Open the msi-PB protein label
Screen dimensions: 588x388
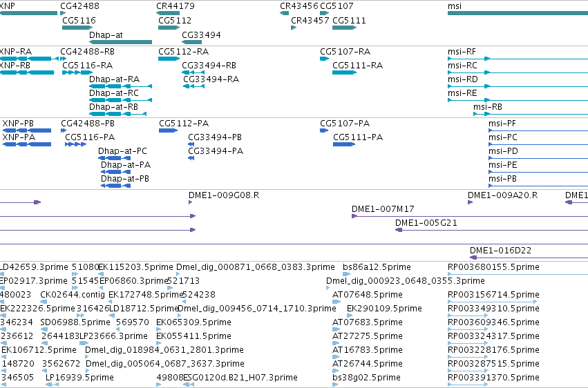502,179
